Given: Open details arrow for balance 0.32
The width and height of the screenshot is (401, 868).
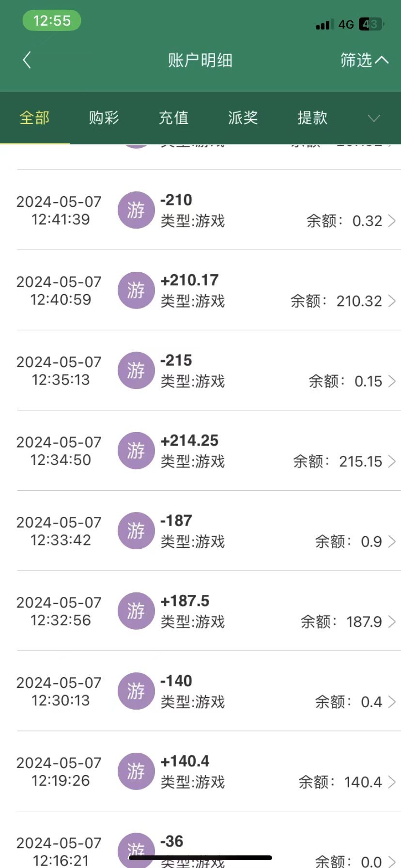Looking at the screenshot, I should [392, 221].
